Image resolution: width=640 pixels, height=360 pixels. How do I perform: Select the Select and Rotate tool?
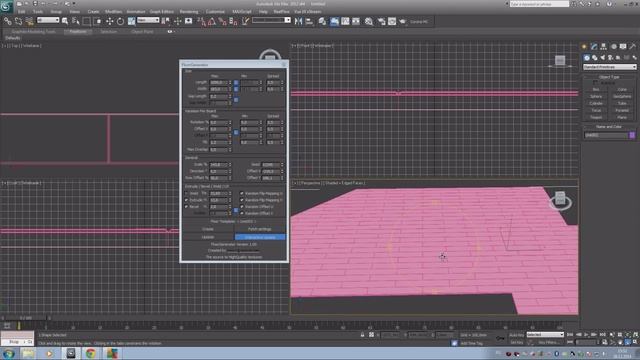pyautogui.click(x=120, y=21)
